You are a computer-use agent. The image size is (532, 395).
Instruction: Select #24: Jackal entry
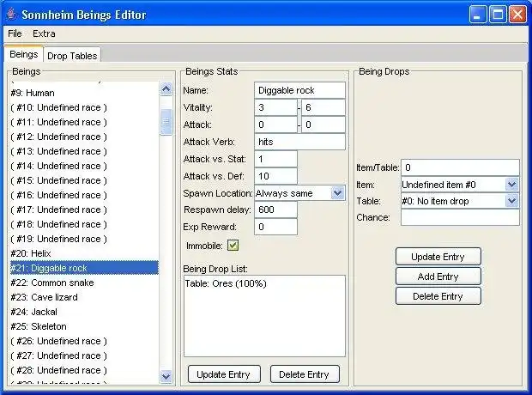tap(84, 312)
